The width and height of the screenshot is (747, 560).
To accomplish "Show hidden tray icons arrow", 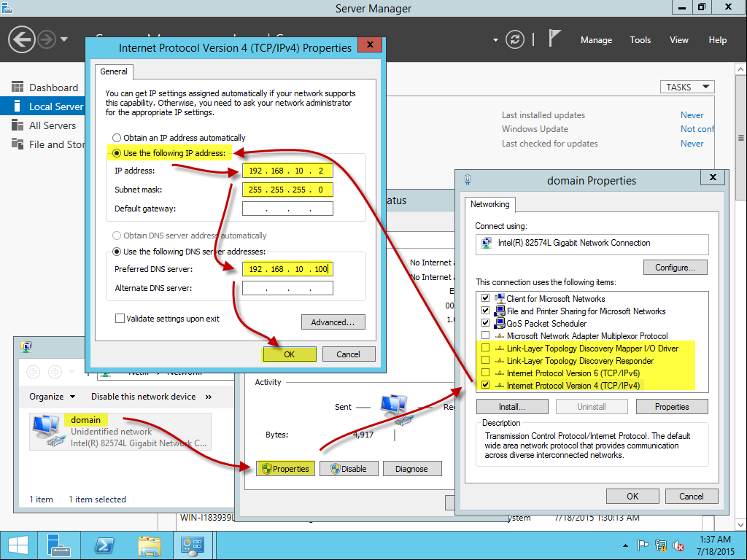I will click(x=625, y=545).
